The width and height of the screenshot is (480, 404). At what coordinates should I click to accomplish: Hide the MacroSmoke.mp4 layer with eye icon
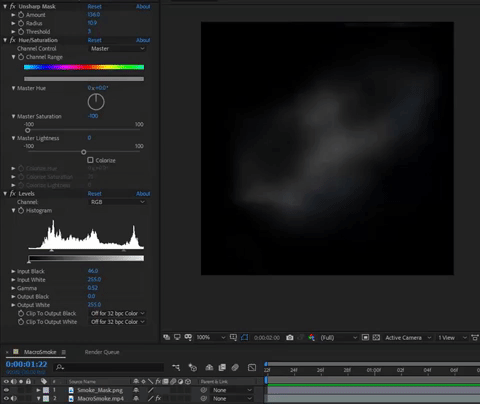click(6, 398)
